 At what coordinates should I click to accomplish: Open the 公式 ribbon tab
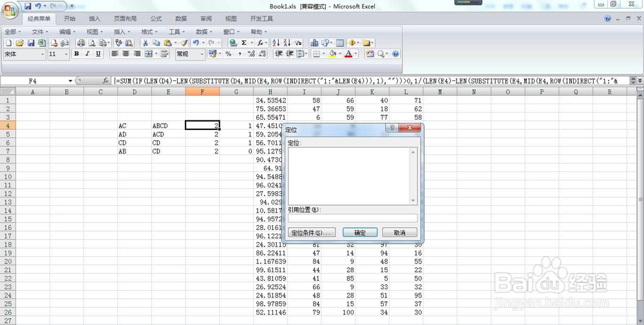coord(156,19)
